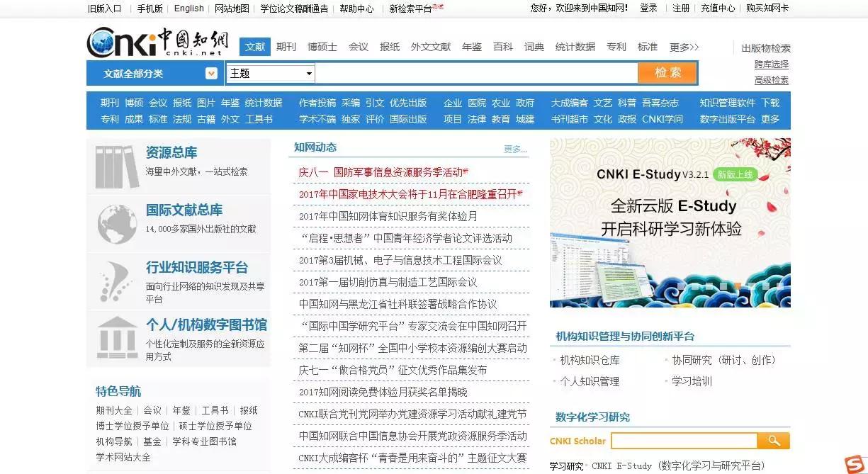This screenshot has width=868, height=474.
Task: Click 帮助中心 in the top menu
Action: [x=356, y=9]
